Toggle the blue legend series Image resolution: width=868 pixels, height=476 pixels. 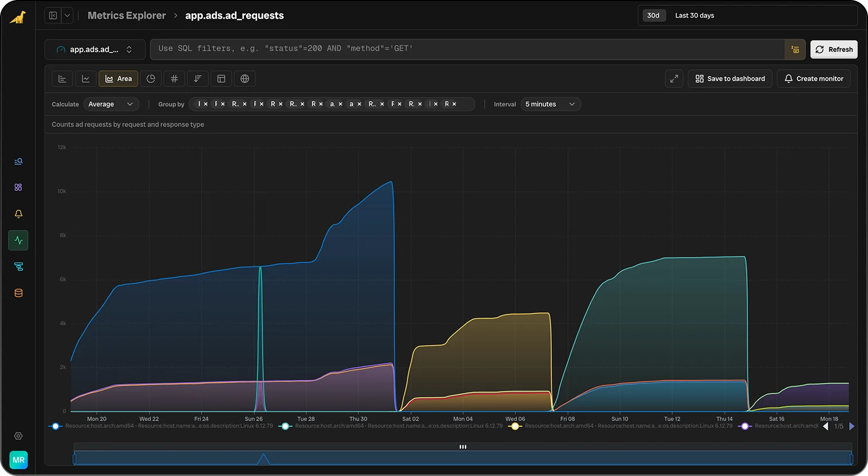click(56, 426)
